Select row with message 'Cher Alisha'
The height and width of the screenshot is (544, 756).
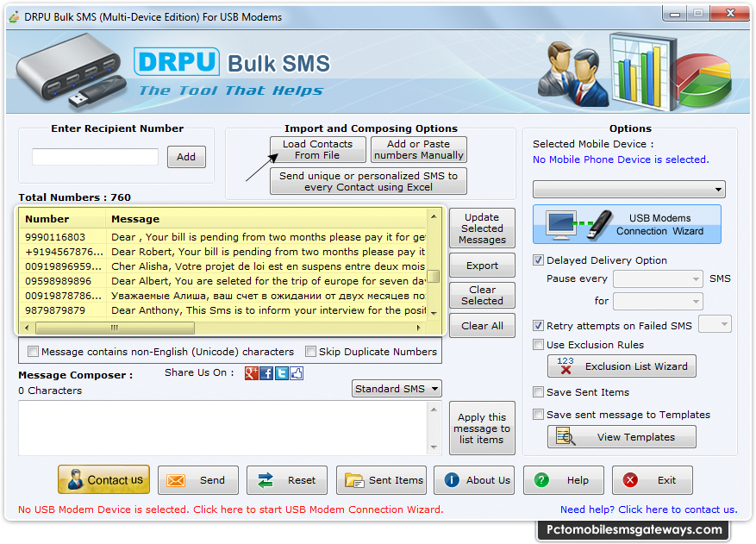point(224,266)
